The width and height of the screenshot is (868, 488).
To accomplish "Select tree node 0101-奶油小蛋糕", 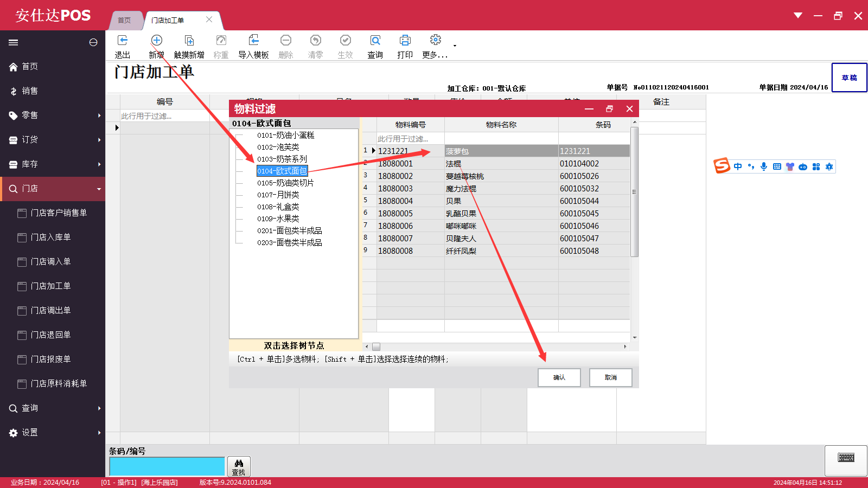I will [x=286, y=135].
